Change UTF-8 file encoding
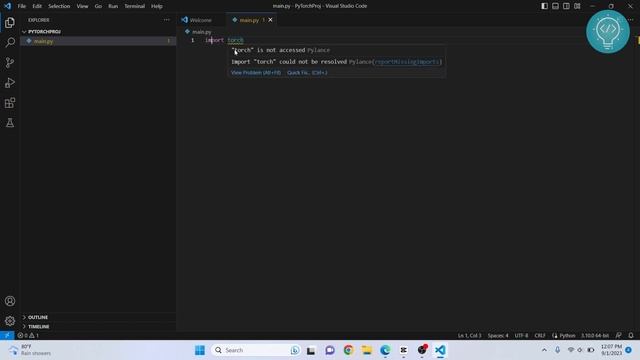Viewport: 640px width, 360px height. [x=521, y=336]
